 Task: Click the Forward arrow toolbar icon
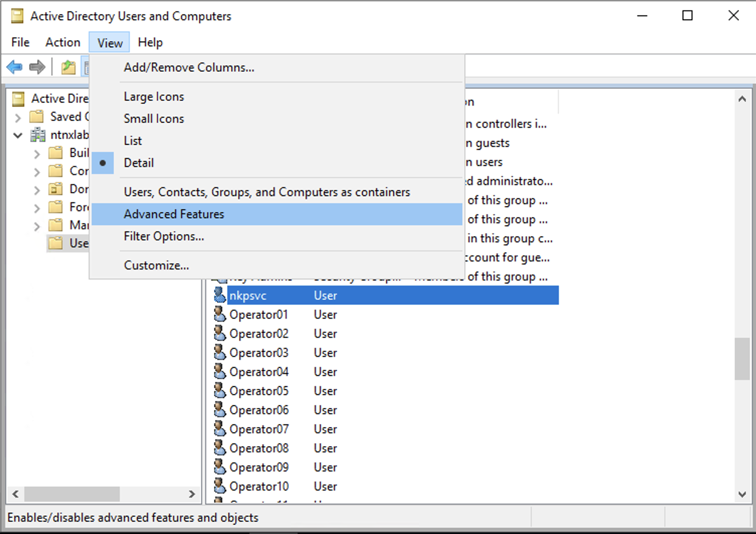tap(37, 67)
